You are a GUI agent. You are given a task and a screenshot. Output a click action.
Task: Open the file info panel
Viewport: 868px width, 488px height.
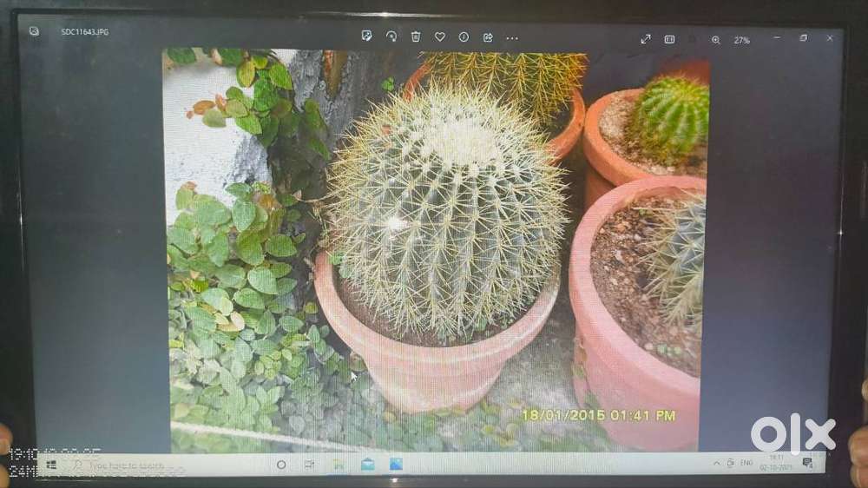click(464, 37)
